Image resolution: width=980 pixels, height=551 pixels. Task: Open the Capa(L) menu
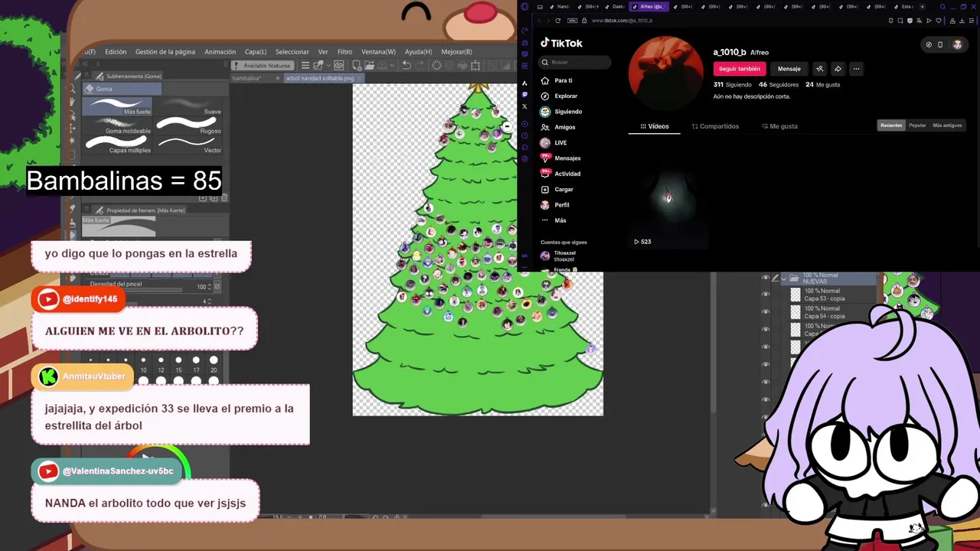256,52
